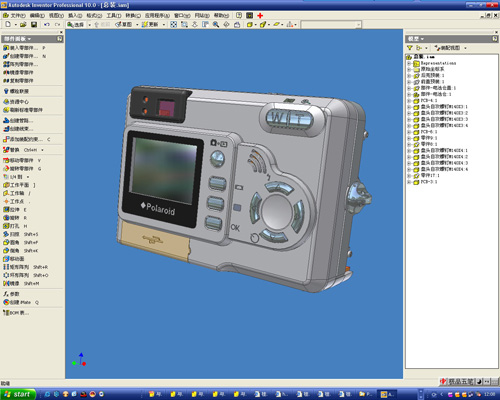Open the 视图(V) View menu
The height and width of the screenshot is (400, 500).
tap(56, 16)
